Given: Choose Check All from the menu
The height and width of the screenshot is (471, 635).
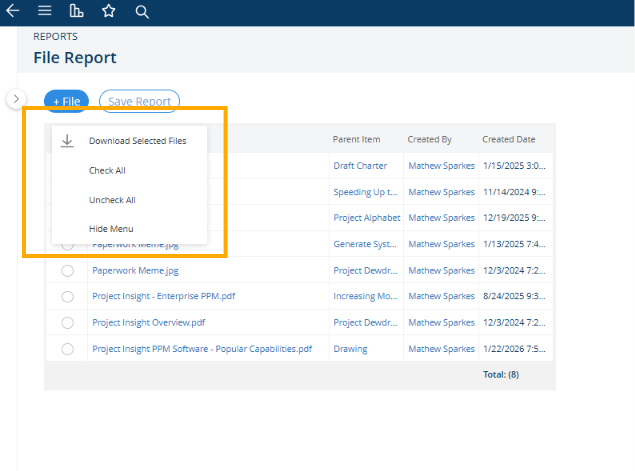Looking at the screenshot, I should coord(107,170).
